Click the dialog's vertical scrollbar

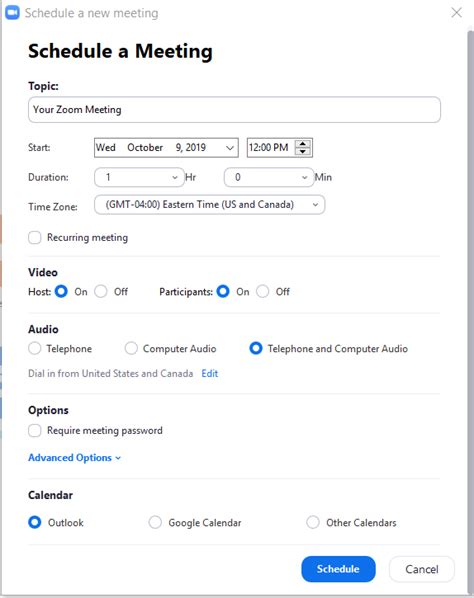tap(471, 311)
